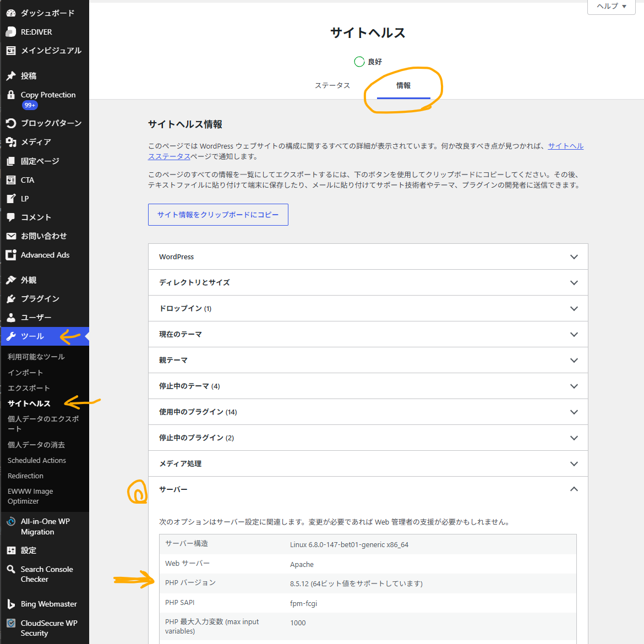644x644 pixels.
Task: Click the 外観 paintbrush icon
Action: tap(11, 280)
